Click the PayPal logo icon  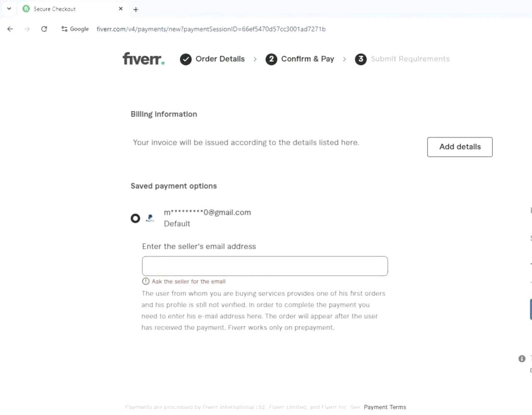pos(150,218)
